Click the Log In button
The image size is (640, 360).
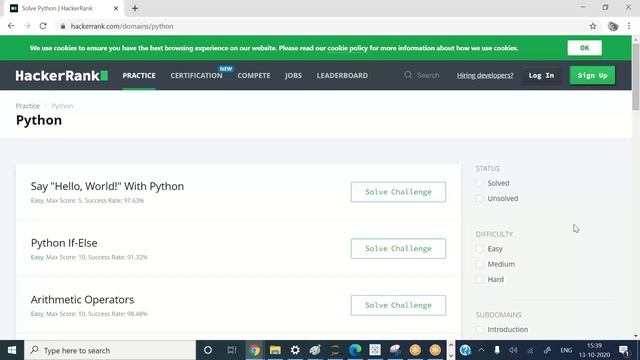[x=541, y=76]
